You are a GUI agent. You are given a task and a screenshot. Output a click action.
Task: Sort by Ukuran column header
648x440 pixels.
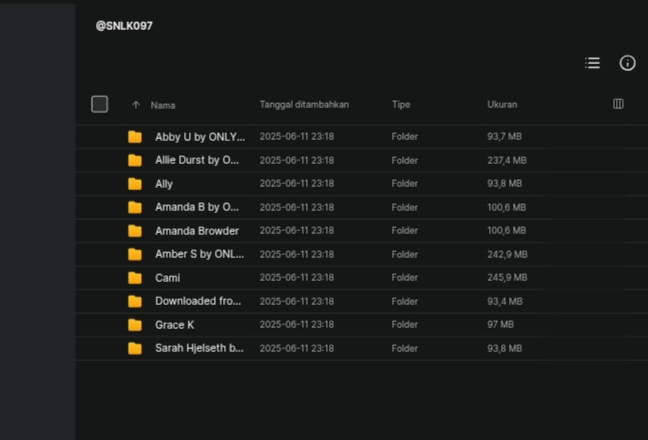pos(502,105)
